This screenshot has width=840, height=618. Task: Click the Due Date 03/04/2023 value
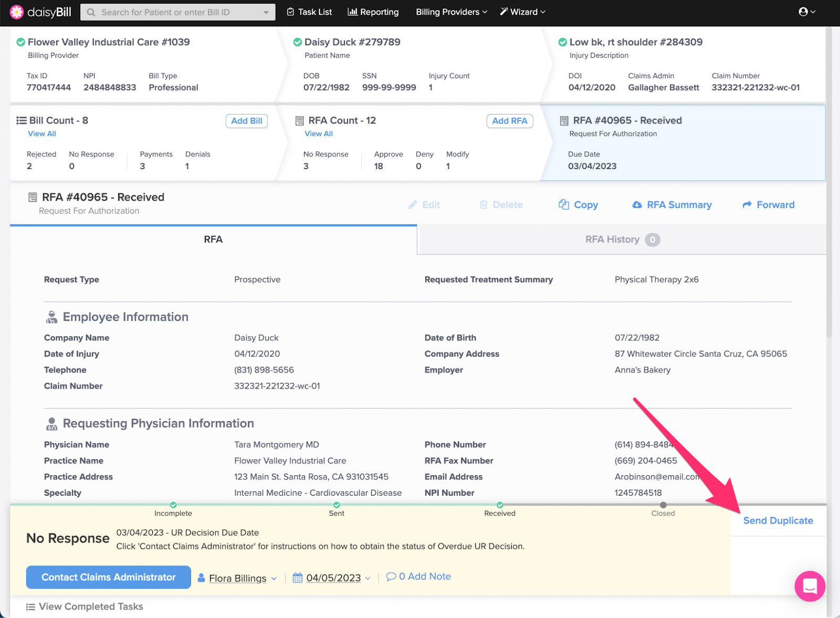pos(592,166)
